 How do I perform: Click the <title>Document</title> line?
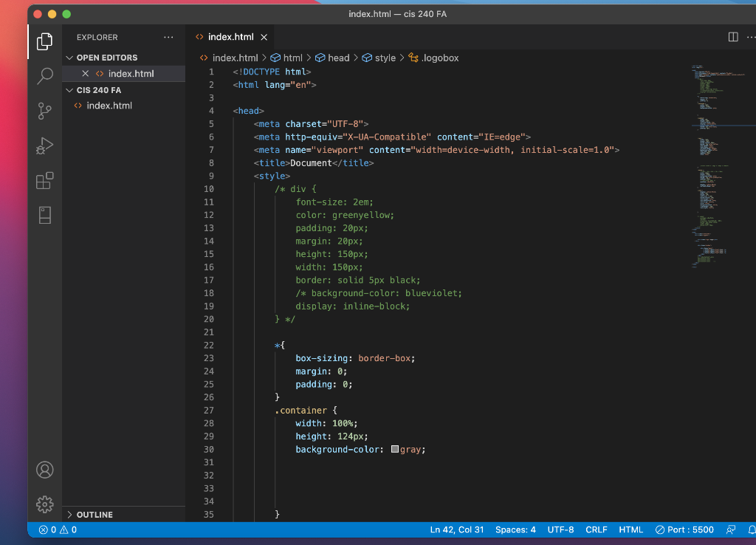(x=314, y=163)
